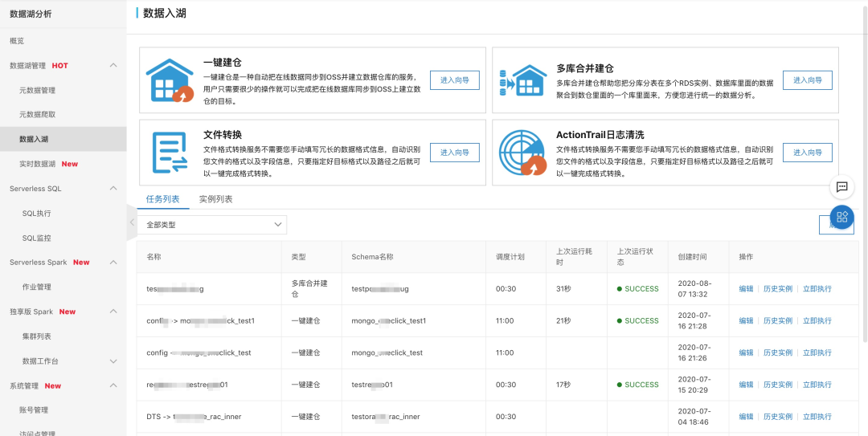Collapse the Serverless Spark menu section
Screen dimensions: 868x436
[113, 263]
